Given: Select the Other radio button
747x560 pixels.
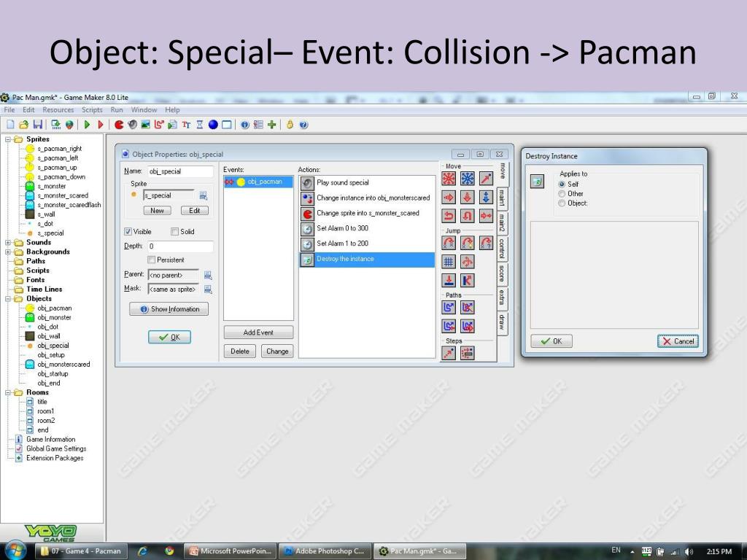Looking at the screenshot, I should click(x=562, y=194).
